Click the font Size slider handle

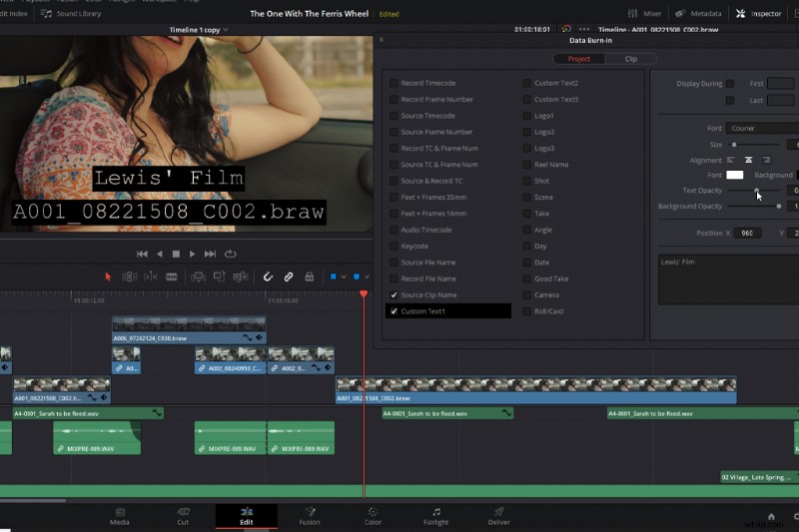click(734, 145)
